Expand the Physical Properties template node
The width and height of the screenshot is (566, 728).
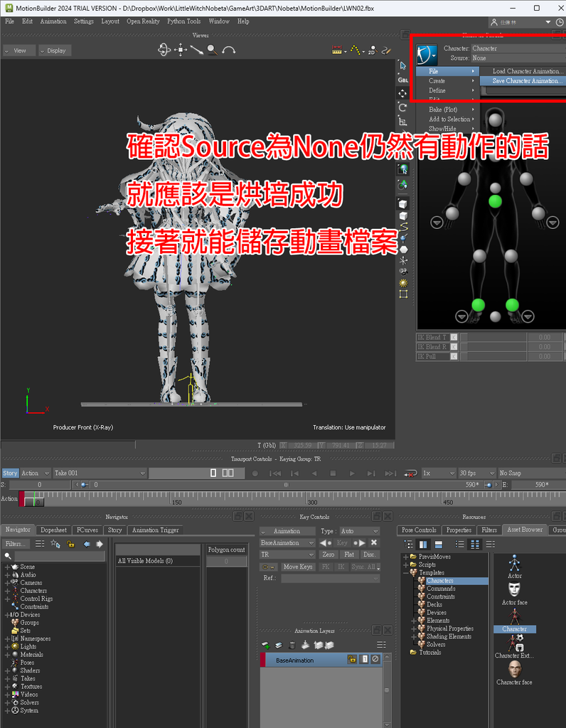414,628
